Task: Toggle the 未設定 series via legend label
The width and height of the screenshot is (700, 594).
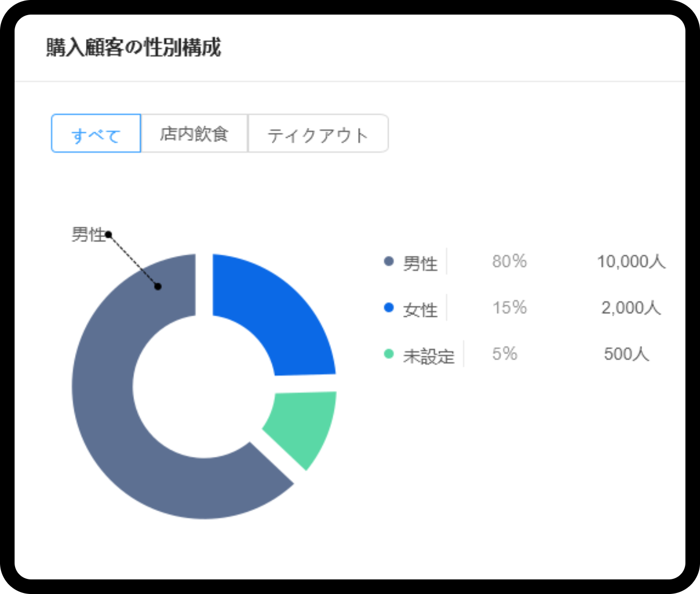Action: 429,356
